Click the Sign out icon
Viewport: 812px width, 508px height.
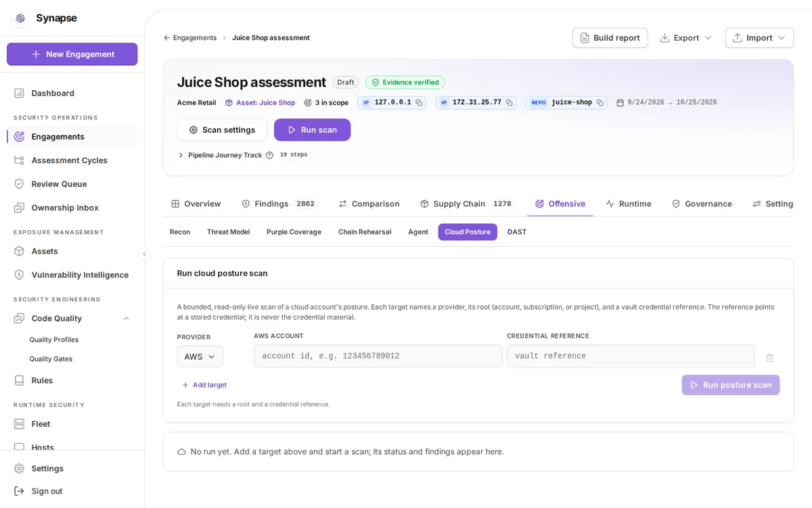(x=19, y=490)
